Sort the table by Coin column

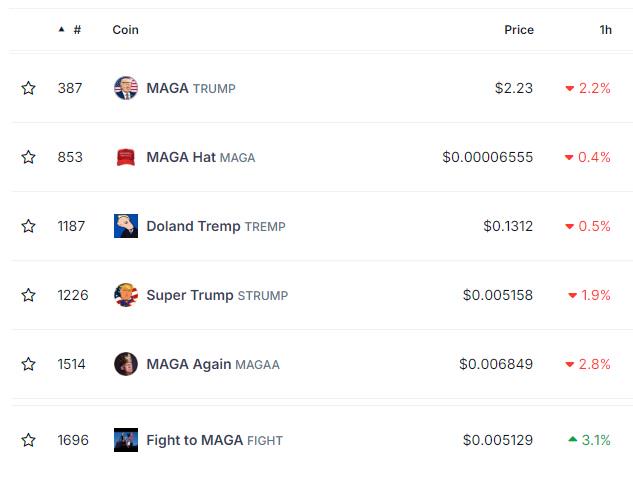(x=125, y=30)
